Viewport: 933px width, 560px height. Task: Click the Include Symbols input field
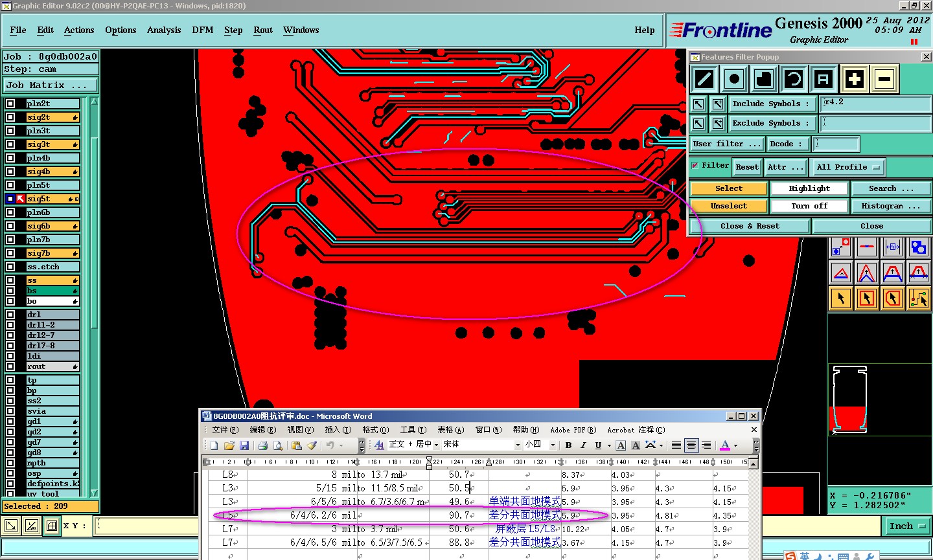[875, 104]
